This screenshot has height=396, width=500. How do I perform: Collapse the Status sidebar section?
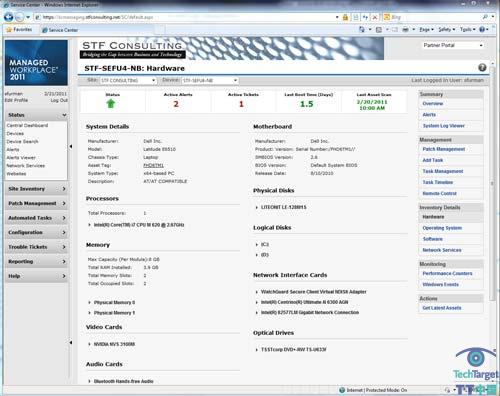[36, 115]
